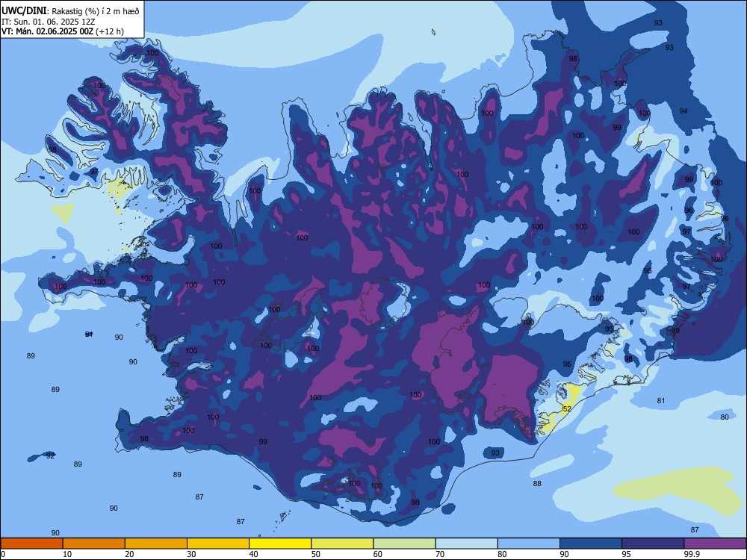The height and width of the screenshot is (560, 747).
Task: Click the pale yellow 50–60 legend swatch
Action: tap(342, 544)
